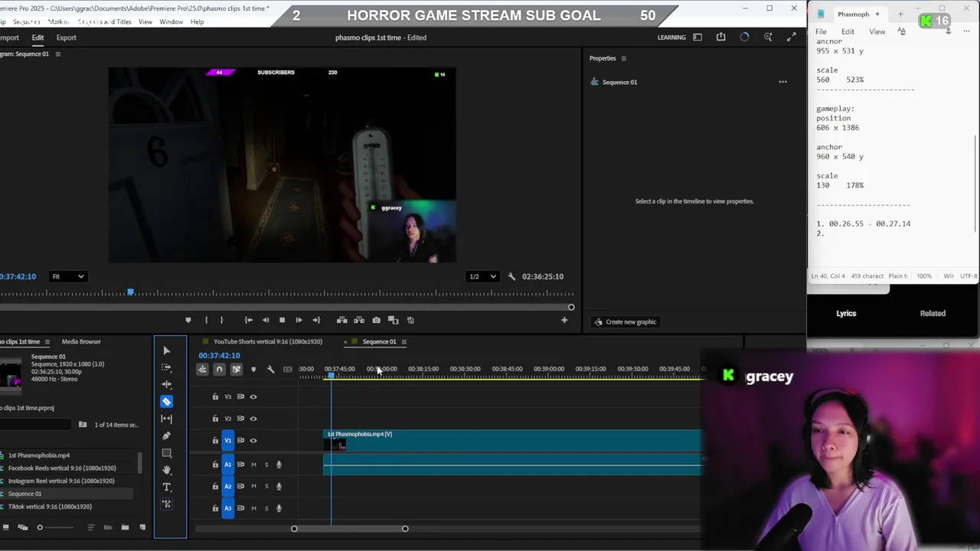Toggle track lock on V1
The height and width of the screenshot is (551, 980).
click(215, 440)
